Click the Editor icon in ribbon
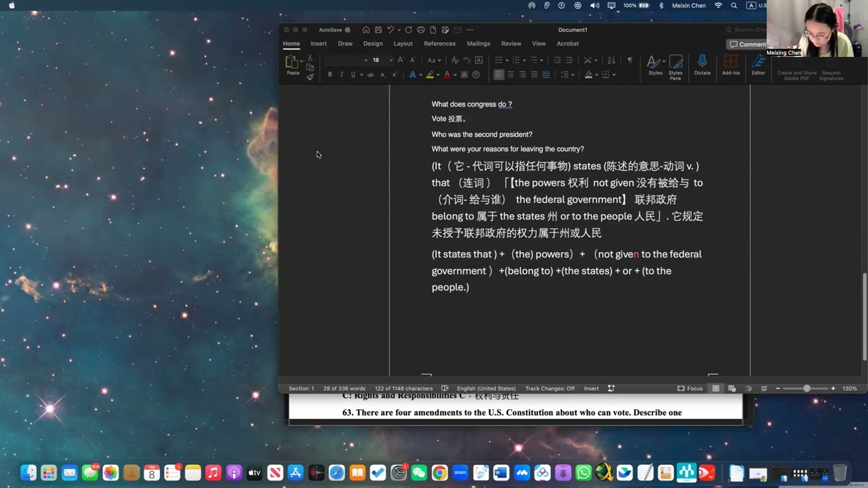Viewport: 868px width, 488px height. click(x=758, y=65)
